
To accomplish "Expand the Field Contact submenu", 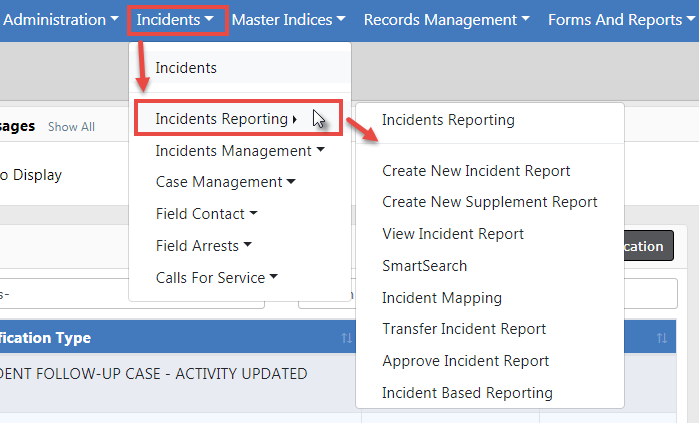I will 206,214.
